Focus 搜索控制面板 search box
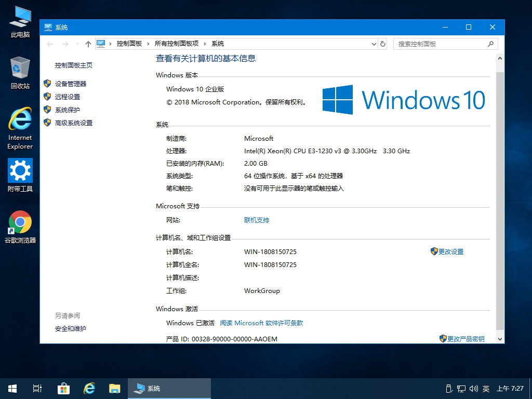532x399 pixels. pos(445,44)
